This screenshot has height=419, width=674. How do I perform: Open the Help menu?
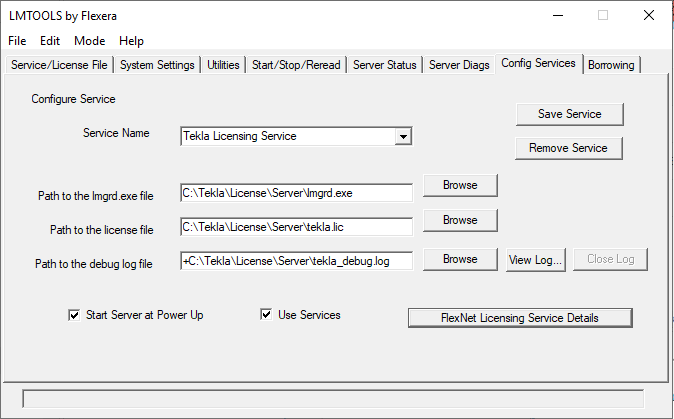coord(131,41)
